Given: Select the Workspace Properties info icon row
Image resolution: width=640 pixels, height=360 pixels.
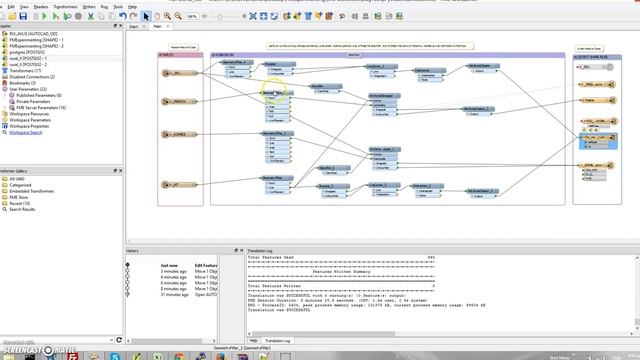Looking at the screenshot, I should [29, 126].
